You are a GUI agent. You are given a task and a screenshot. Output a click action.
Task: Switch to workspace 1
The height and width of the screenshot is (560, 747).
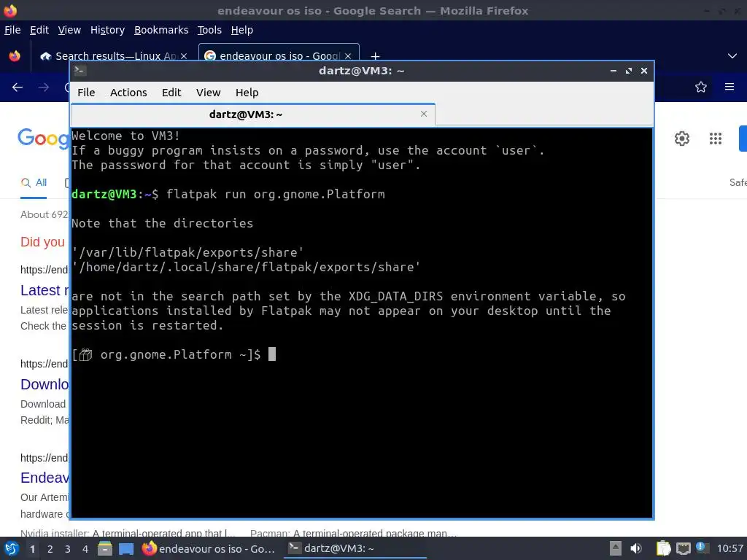coord(32,549)
